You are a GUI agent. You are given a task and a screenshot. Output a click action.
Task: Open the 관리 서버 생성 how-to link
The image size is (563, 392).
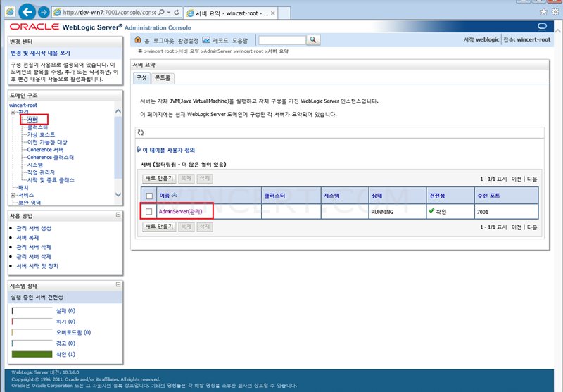click(34, 228)
